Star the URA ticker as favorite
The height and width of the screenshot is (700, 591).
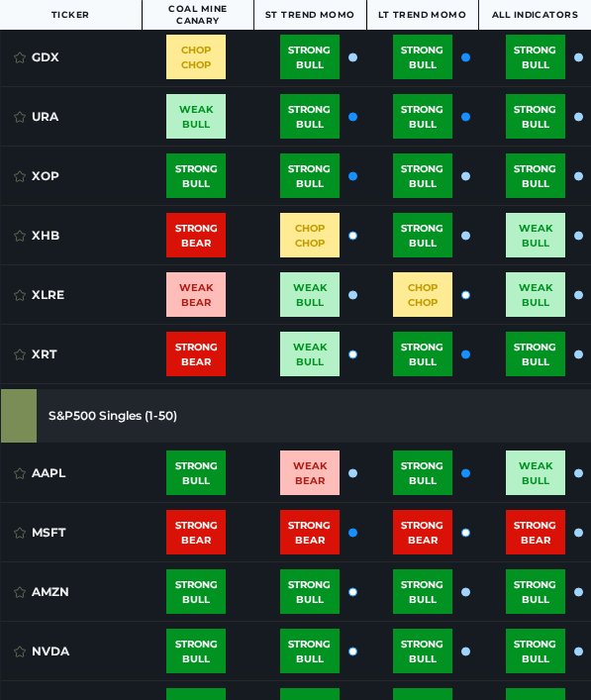[x=20, y=117]
